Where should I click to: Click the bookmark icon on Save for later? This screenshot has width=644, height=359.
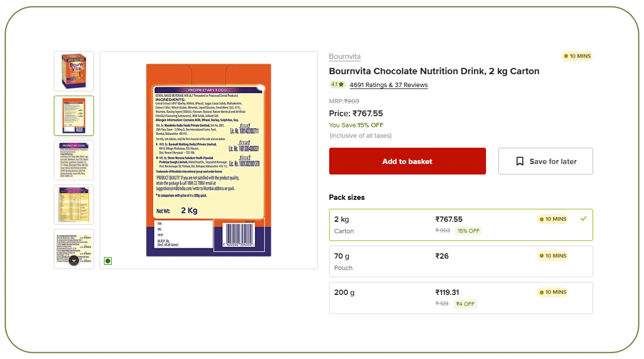click(x=520, y=161)
